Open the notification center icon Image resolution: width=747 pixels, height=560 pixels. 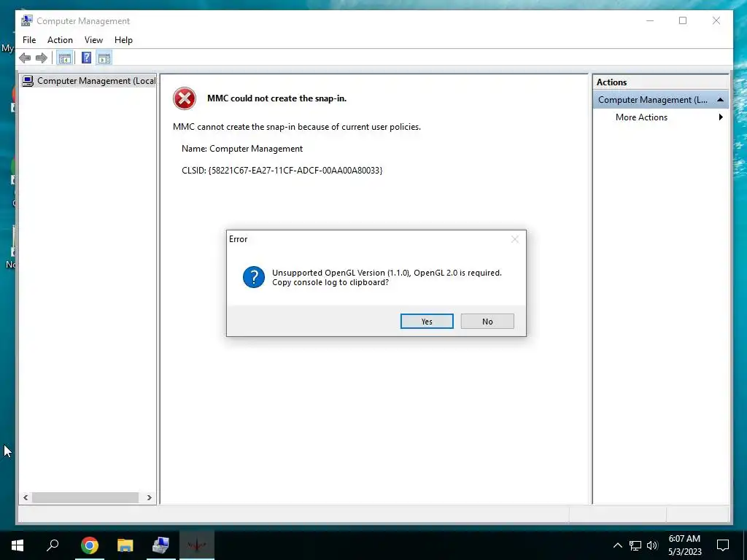coord(723,545)
